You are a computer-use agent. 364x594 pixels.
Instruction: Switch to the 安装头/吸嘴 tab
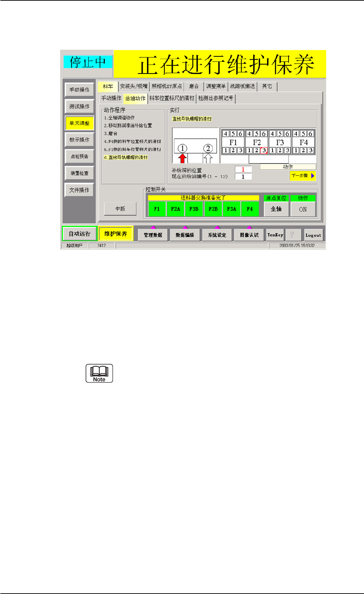coord(134,86)
